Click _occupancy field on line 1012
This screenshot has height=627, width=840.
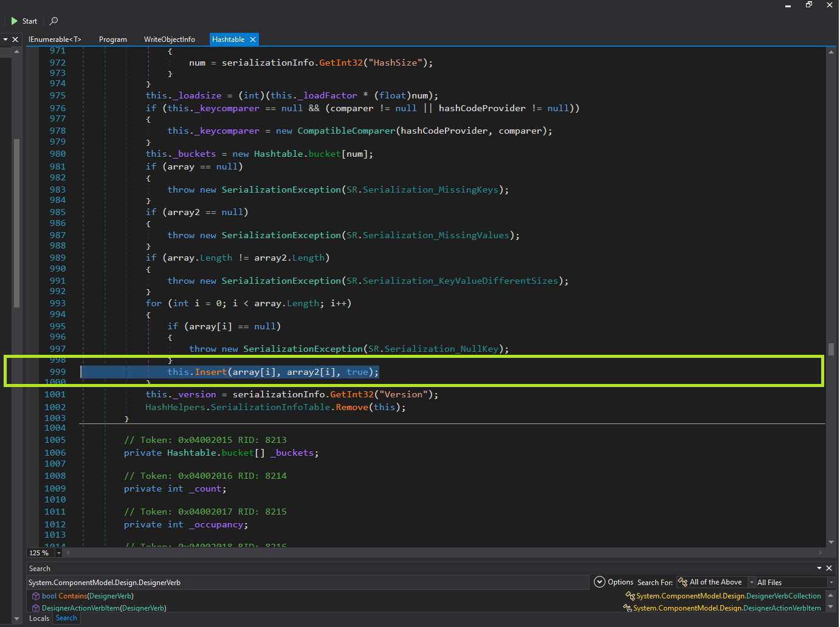click(216, 524)
